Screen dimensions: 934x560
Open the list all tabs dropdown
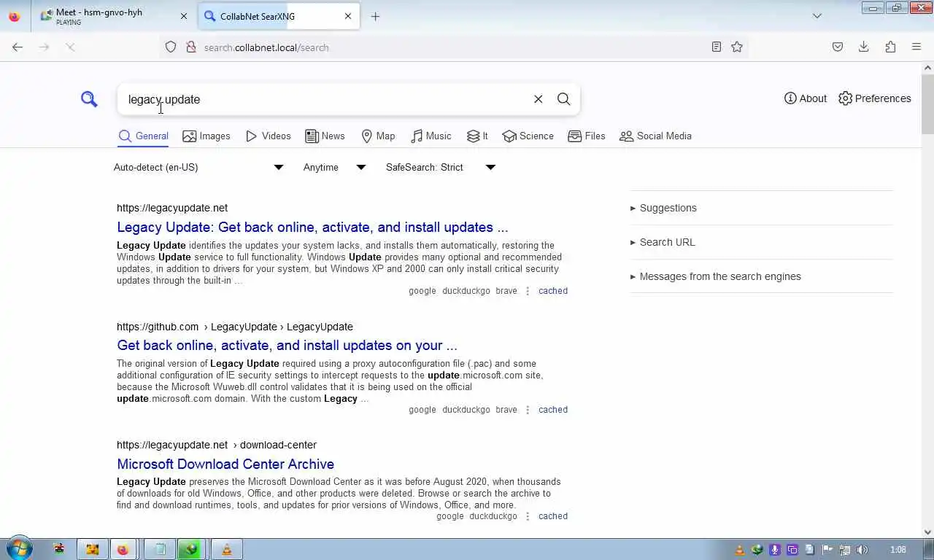click(817, 16)
